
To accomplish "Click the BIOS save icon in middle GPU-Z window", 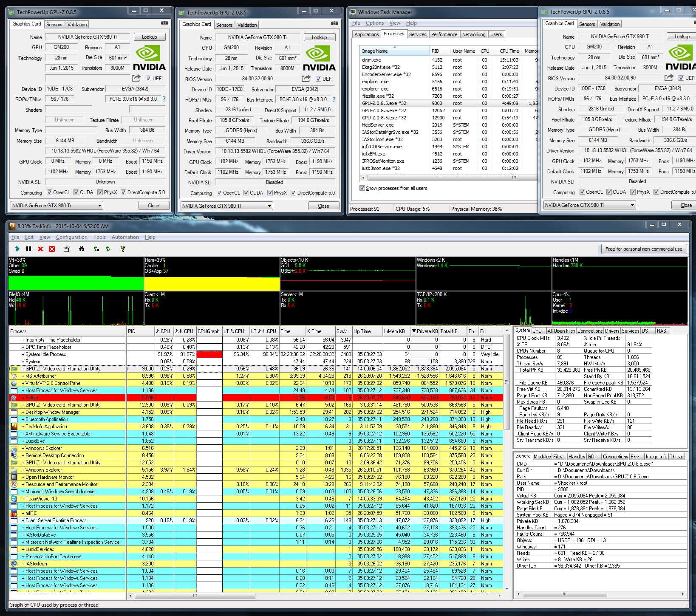I will (306, 79).
